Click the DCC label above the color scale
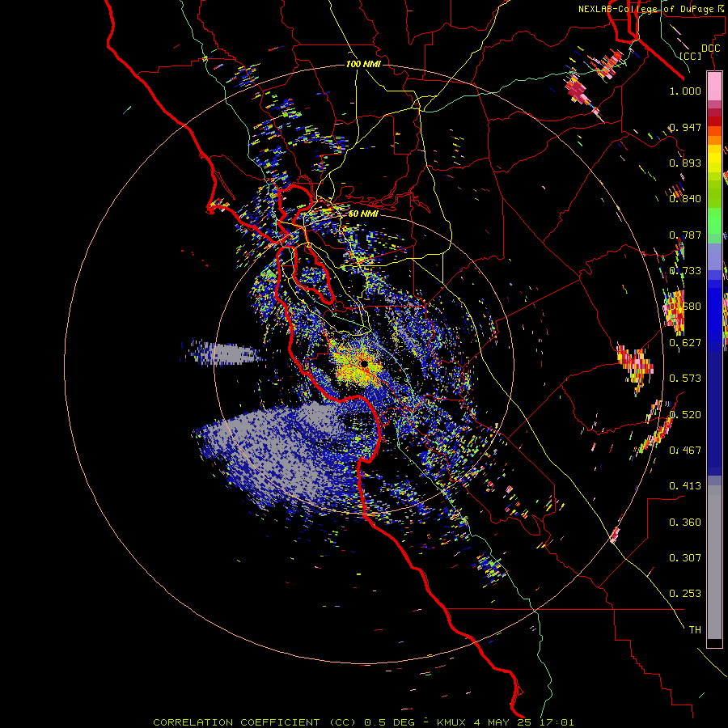Screen dimensions: 728x728 pyautogui.click(x=710, y=49)
